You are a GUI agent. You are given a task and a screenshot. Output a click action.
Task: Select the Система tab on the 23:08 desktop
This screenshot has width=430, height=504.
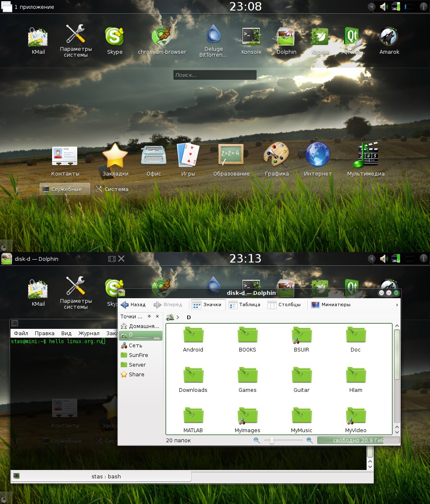pyautogui.click(x=112, y=189)
